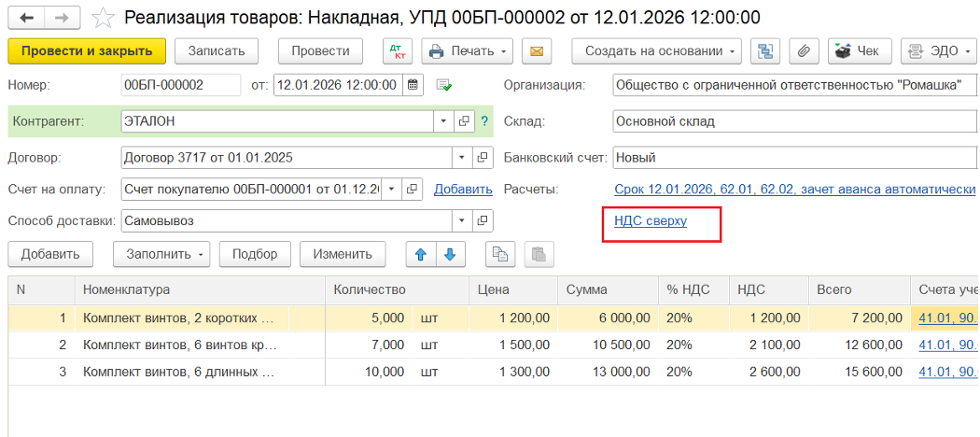This screenshot has height=437, width=980.
Task: Click into the Номер input field
Action: [x=180, y=85]
